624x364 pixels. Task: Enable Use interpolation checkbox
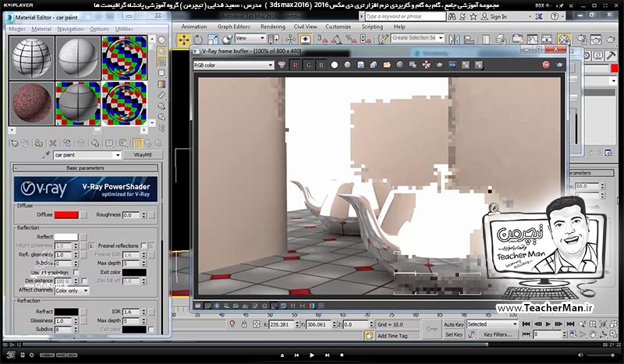tap(76, 273)
